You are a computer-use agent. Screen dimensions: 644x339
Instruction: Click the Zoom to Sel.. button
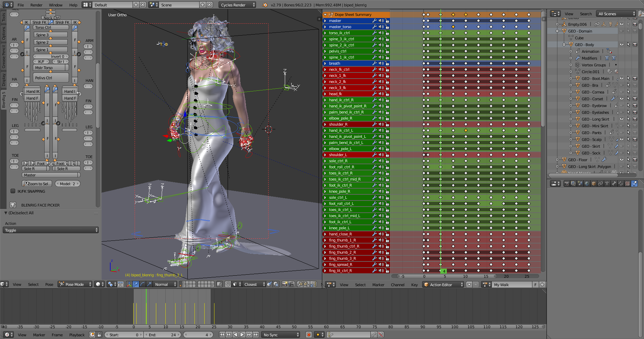click(x=37, y=184)
